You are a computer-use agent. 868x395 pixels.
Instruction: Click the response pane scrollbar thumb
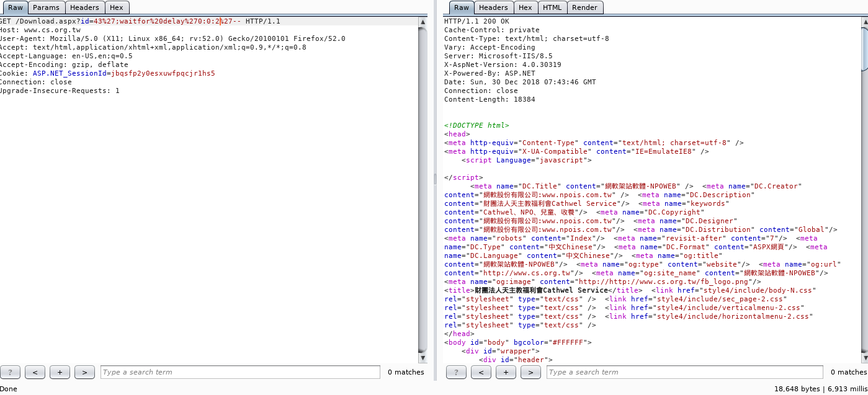point(865,50)
